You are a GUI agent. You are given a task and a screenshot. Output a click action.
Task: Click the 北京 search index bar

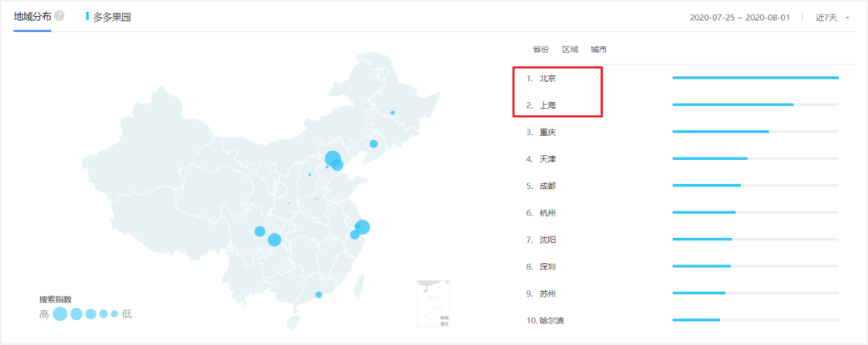[x=755, y=78]
